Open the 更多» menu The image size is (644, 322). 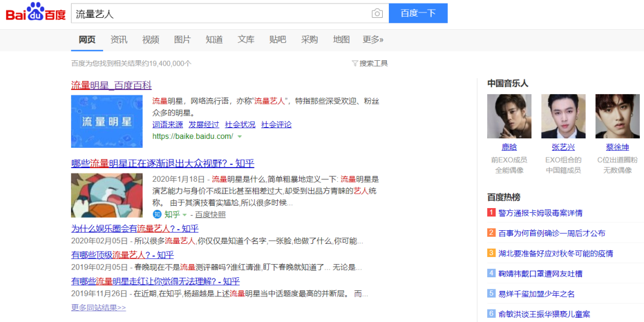373,40
